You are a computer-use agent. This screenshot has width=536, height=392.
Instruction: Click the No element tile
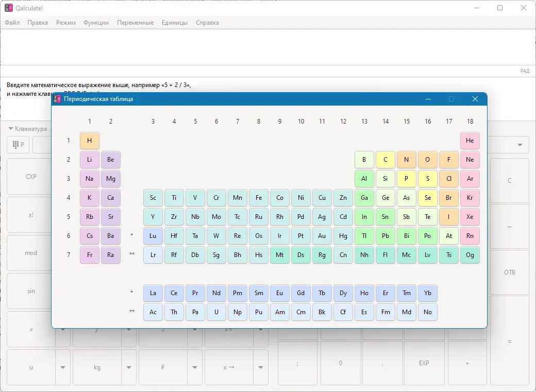(x=428, y=312)
